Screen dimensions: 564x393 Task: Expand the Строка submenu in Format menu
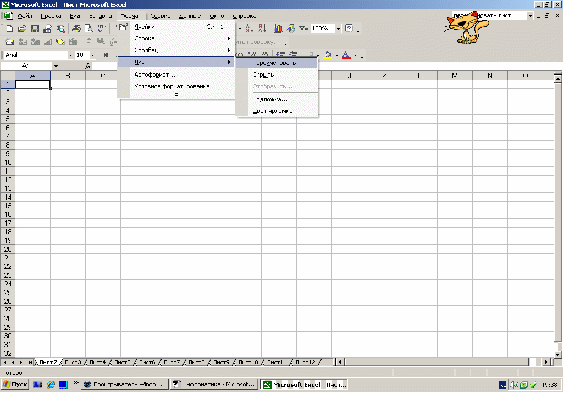(176, 38)
